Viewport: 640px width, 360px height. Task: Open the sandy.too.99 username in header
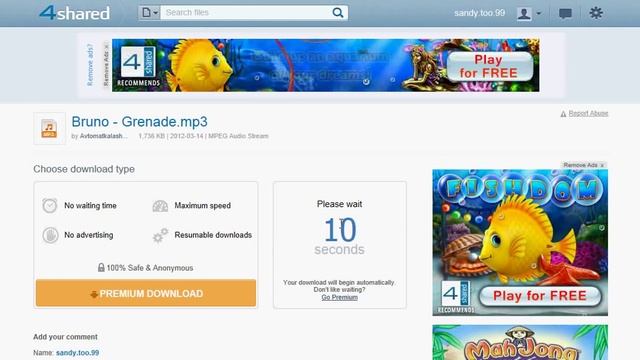pos(479,13)
